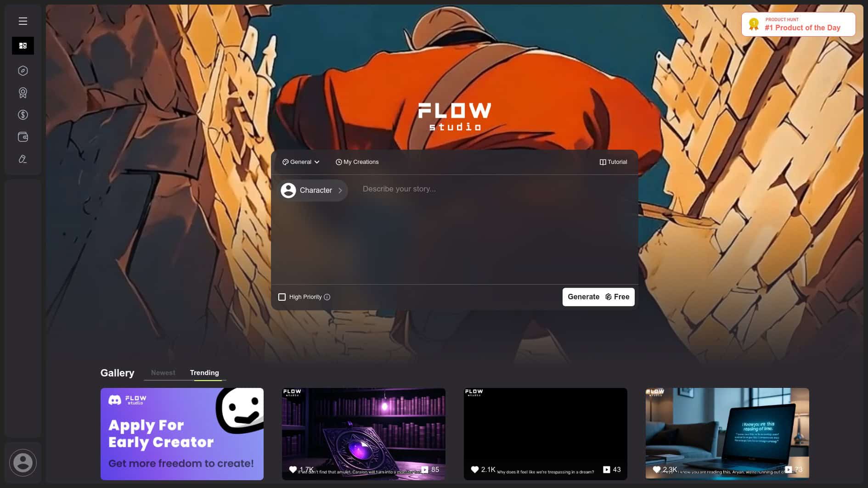Expand the Character selector chevron
Viewport: 868px width, 488px height.
(340, 190)
